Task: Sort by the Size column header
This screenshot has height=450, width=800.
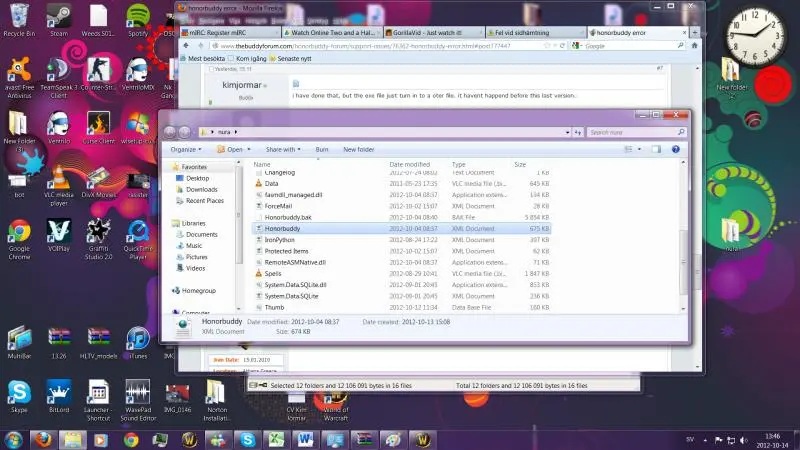Action: 520,164
